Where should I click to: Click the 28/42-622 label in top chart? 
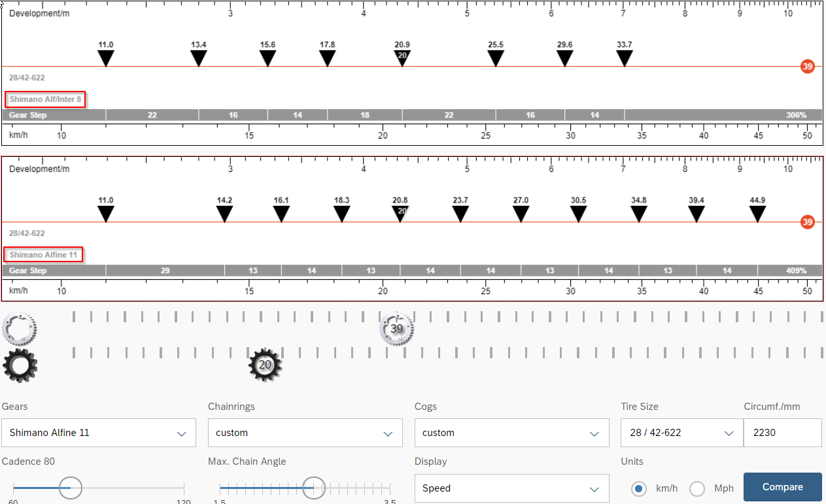(27, 78)
